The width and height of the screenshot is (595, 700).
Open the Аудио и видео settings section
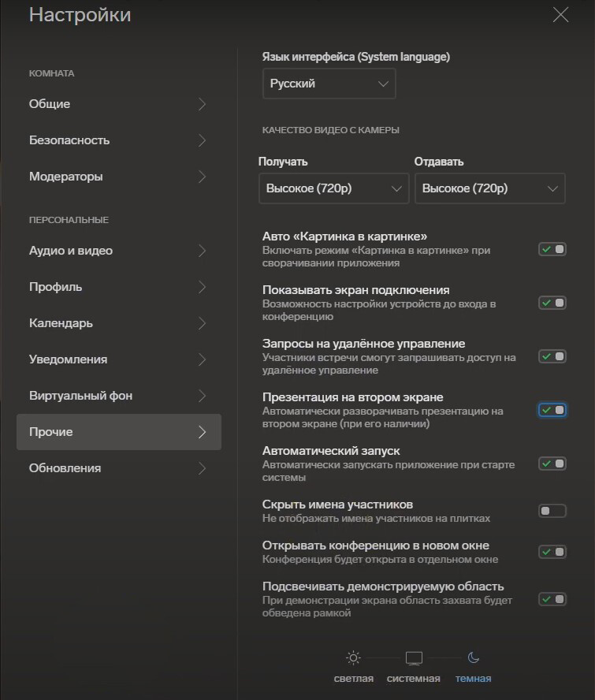pos(119,251)
